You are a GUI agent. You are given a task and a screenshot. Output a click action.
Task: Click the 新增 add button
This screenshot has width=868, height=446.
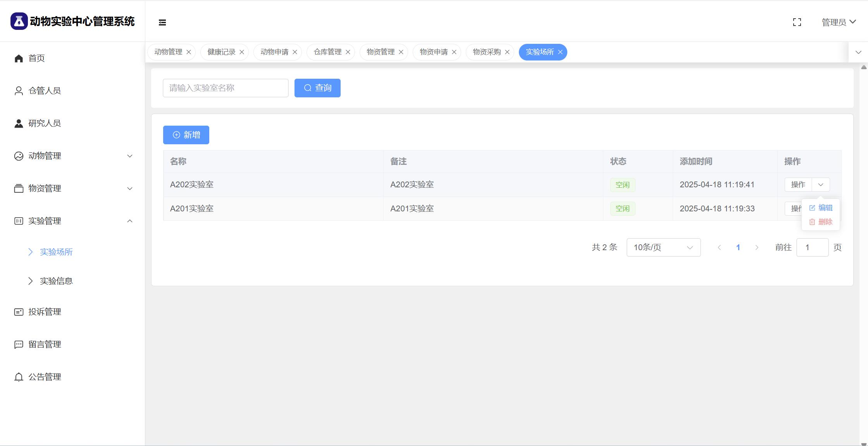coord(186,135)
